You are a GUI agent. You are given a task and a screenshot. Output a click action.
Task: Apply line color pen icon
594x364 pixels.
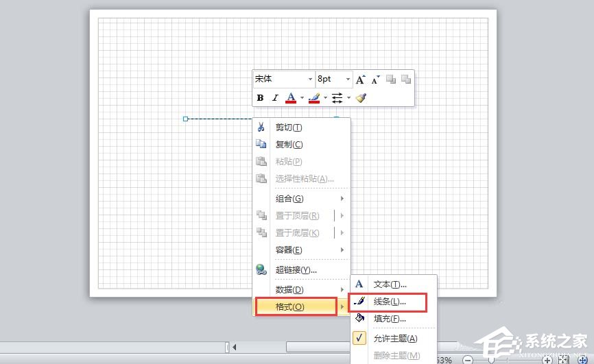point(314,98)
